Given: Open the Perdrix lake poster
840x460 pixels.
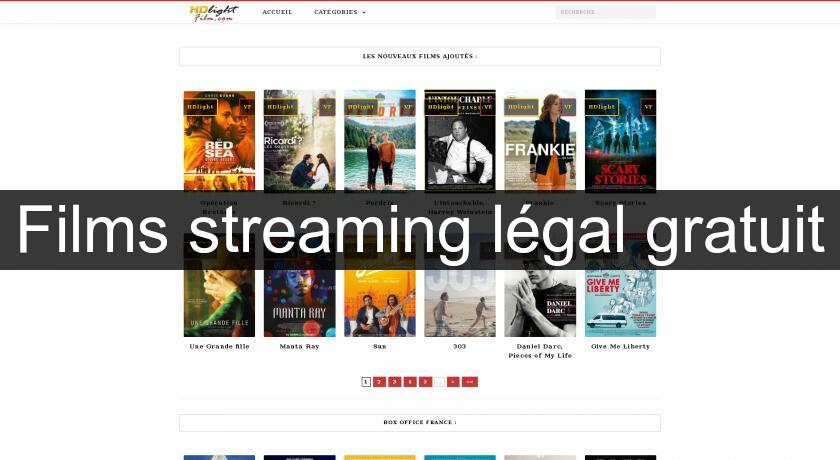Looking at the screenshot, I should click(x=380, y=140).
